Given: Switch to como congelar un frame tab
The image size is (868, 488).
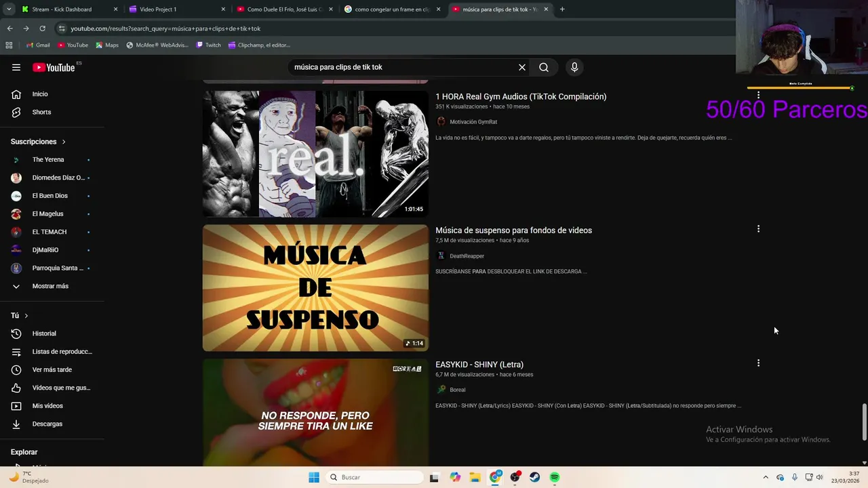Looking at the screenshot, I should tap(391, 9).
